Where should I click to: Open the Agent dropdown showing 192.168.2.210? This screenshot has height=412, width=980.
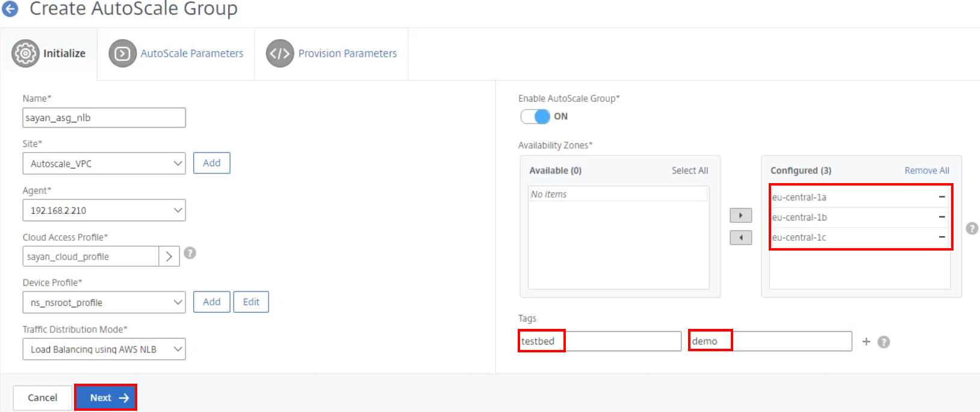click(x=104, y=210)
